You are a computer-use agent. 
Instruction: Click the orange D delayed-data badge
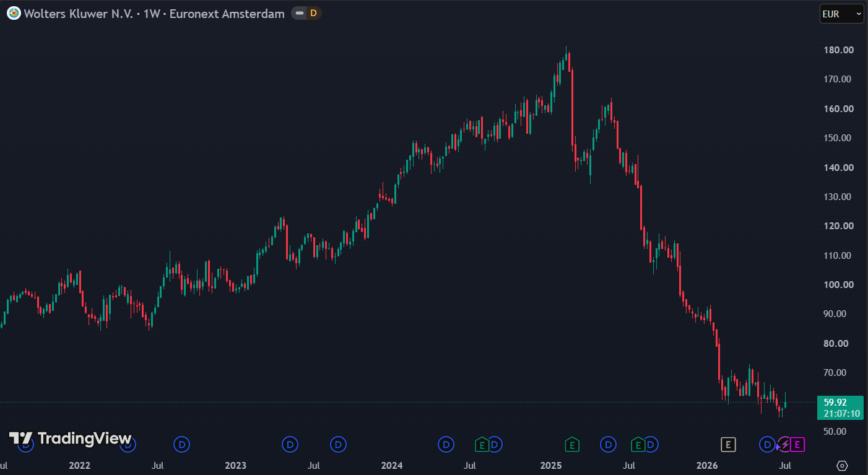point(313,13)
